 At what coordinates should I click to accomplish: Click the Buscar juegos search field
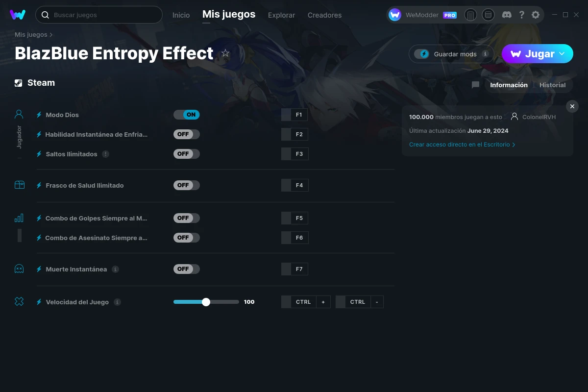click(98, 15)
